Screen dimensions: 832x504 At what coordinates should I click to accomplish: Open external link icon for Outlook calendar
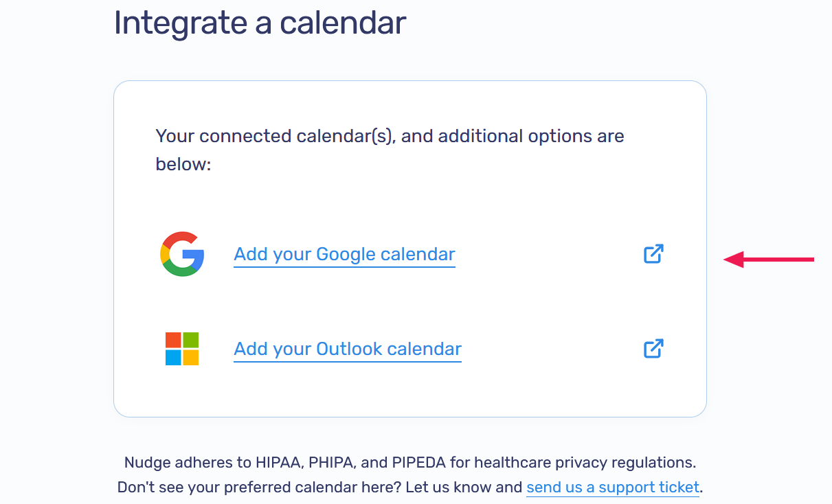(653, 349)
